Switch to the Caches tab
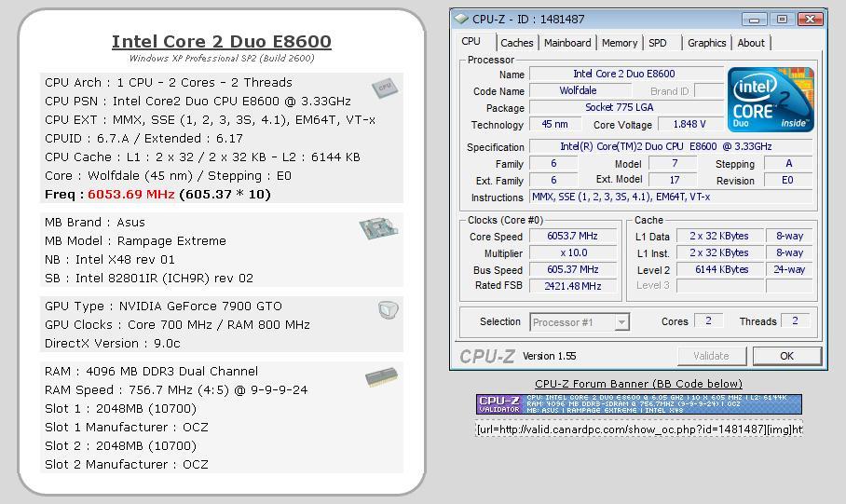 (516, 43)
